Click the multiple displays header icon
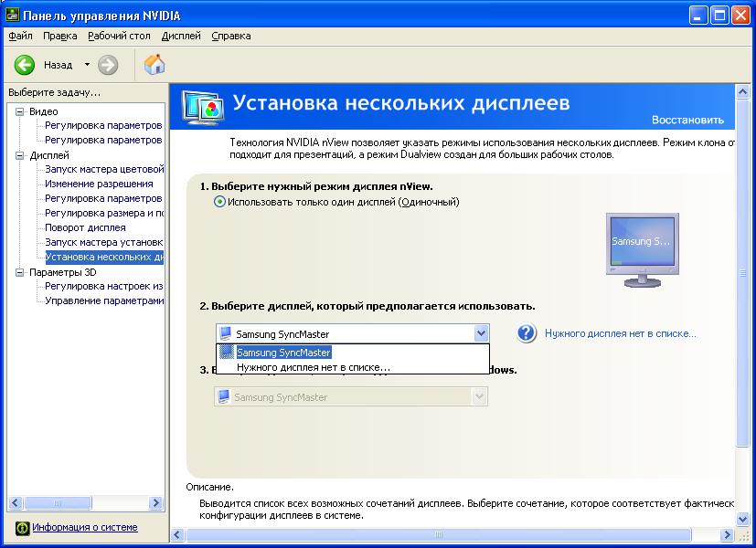The image size is (756, 548). (x=203, y=107)
